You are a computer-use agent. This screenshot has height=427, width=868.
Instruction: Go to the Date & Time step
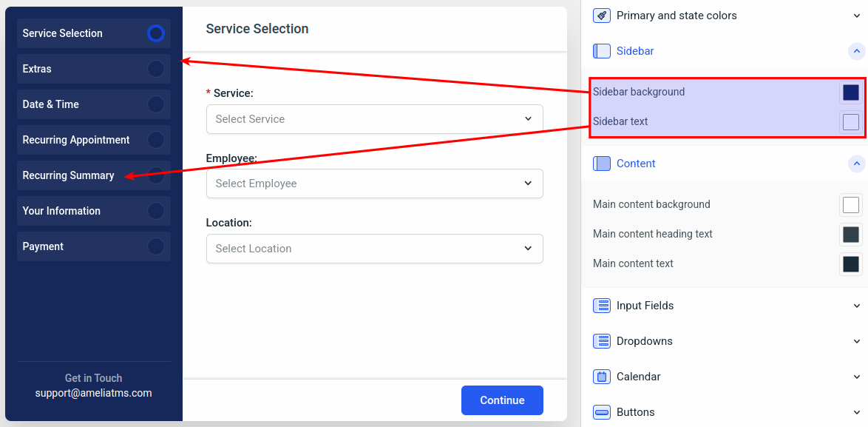pos(51,104)
